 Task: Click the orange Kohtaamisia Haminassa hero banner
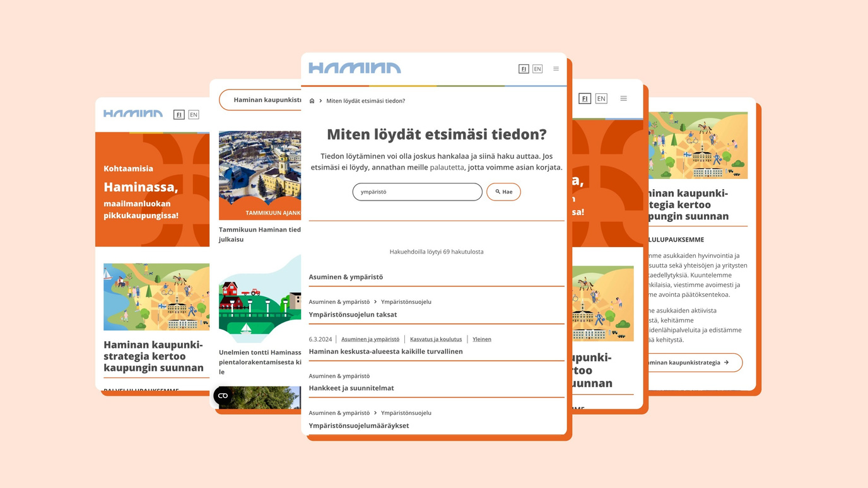(152, 190)
